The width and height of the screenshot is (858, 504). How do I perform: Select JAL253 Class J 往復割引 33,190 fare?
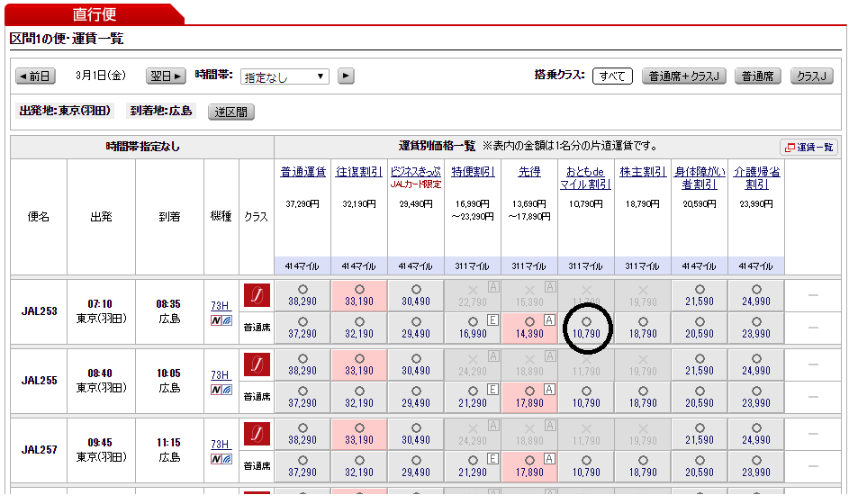tap(359, 295)
